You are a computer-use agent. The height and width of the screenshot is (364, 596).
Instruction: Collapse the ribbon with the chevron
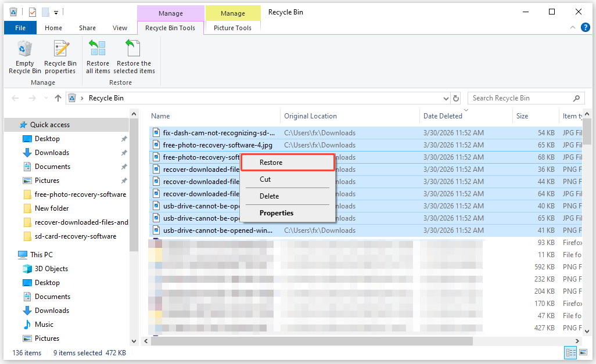572,27
